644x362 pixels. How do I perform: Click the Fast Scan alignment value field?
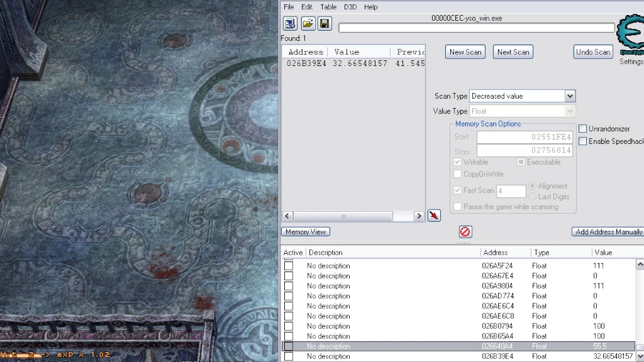(x=511, y=191)
